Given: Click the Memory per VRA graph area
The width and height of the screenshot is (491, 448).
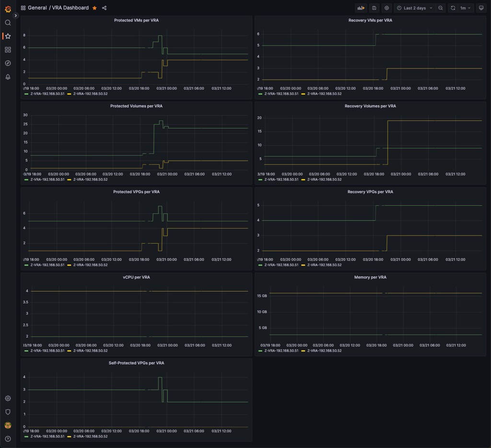Looking at the screenshot, I should click(376, 314).
